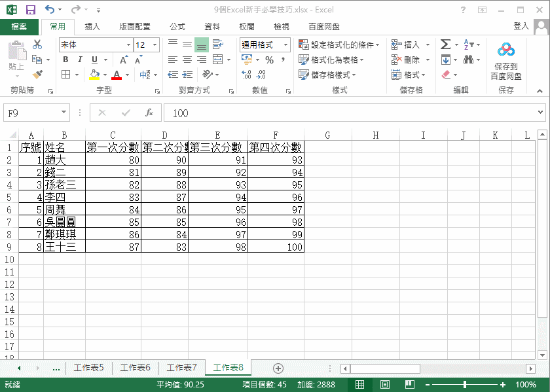The height and width of the screenshot is (392, 550).
Task: Toggle italic formatting
Action: click(x=80, y=60)
